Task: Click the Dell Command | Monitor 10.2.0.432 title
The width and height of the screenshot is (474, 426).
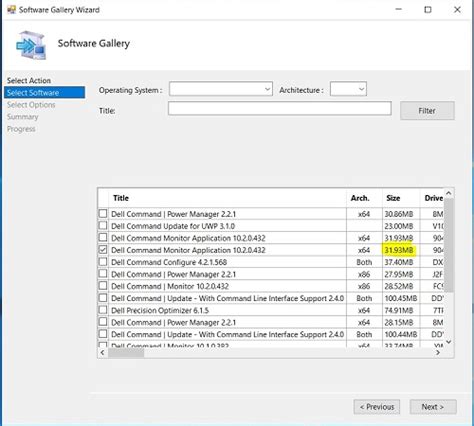Action: (170, 286)
